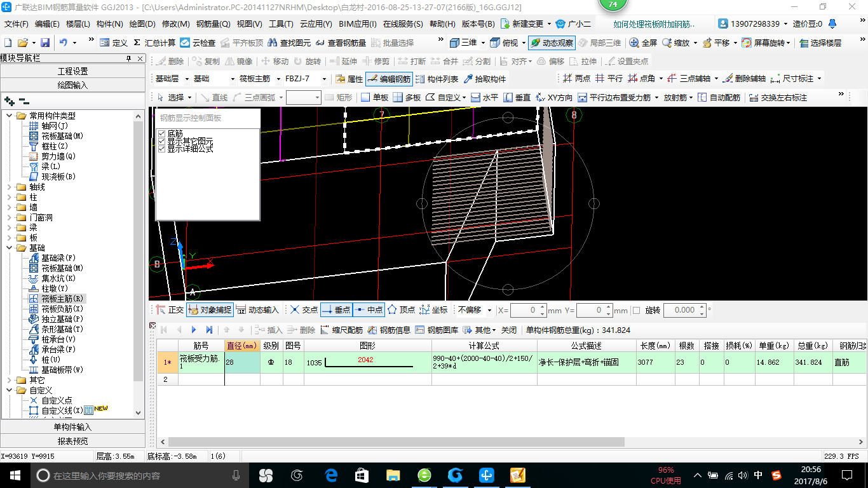Click the 缩尺配筋 button
The height and width of the screenshot is (488, 868).
pyautogui.click(x=342, y=330)
